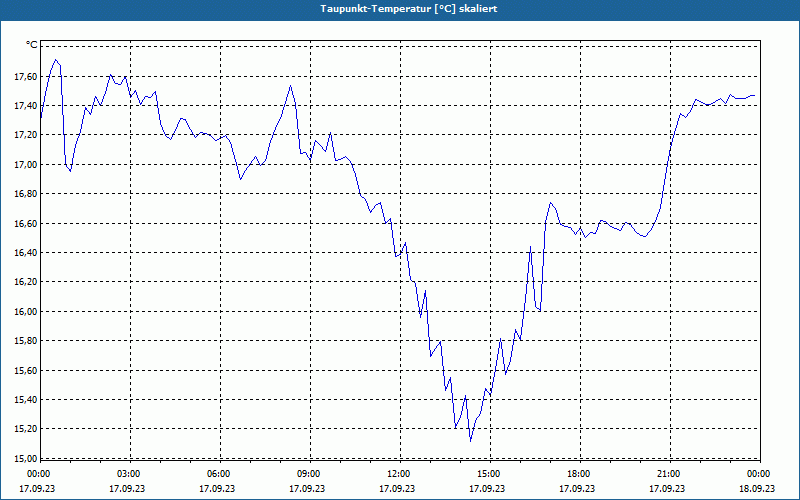
Task: Click the '17,60' y-axis label
Action: 26,77
